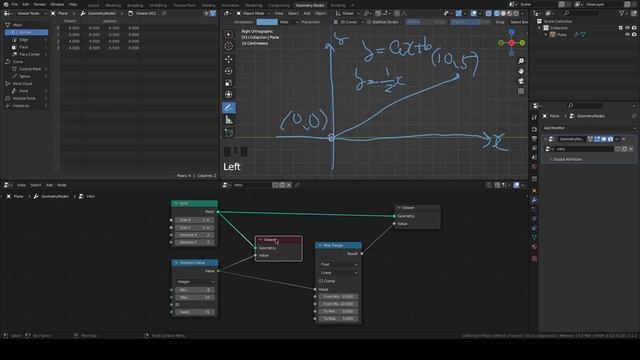
Task: Click the viewport pan hand icon
Action: coord(521,71)
